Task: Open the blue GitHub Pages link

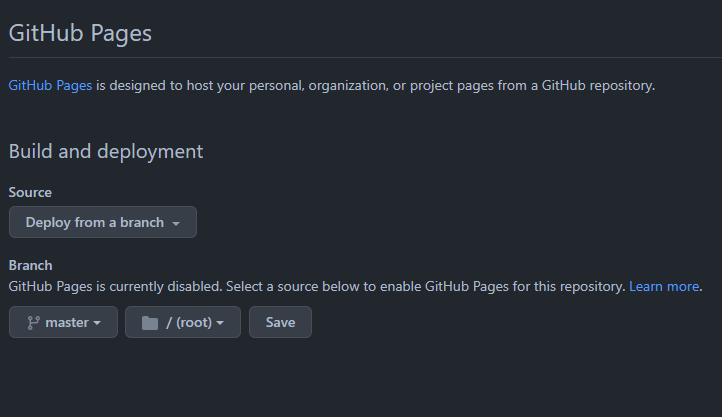Action: 50,86
